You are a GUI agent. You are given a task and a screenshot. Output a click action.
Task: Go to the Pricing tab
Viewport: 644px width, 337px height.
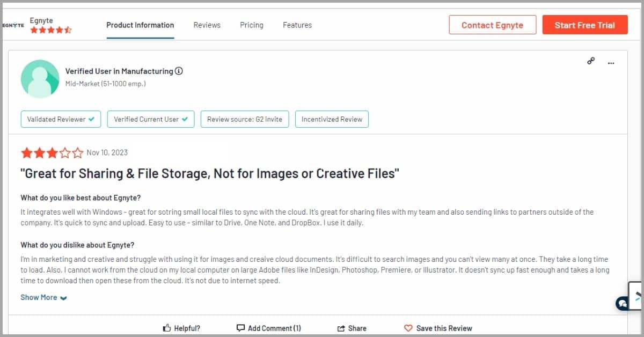[x=252, y=25]
